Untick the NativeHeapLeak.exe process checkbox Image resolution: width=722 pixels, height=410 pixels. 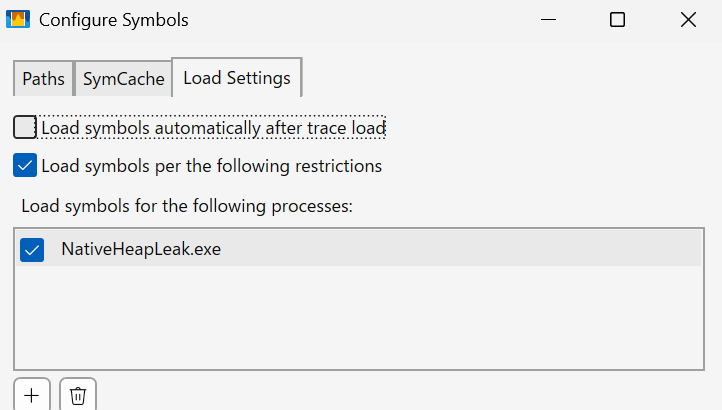pos(32,249)
